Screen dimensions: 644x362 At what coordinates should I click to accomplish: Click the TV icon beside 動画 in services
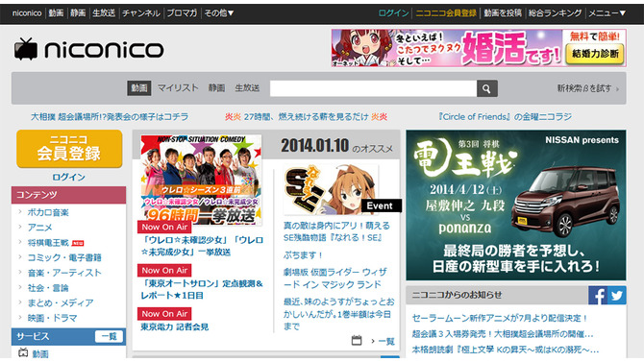point(23,352)
